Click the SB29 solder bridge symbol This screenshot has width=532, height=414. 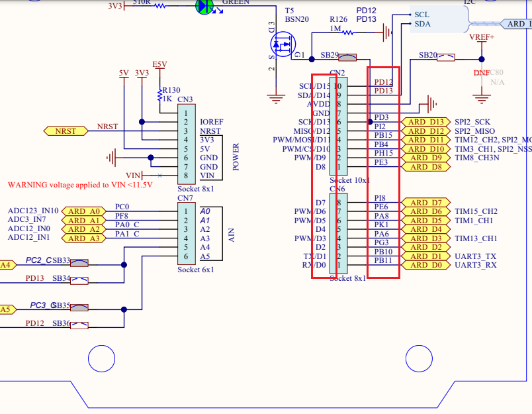pos(349,57)
